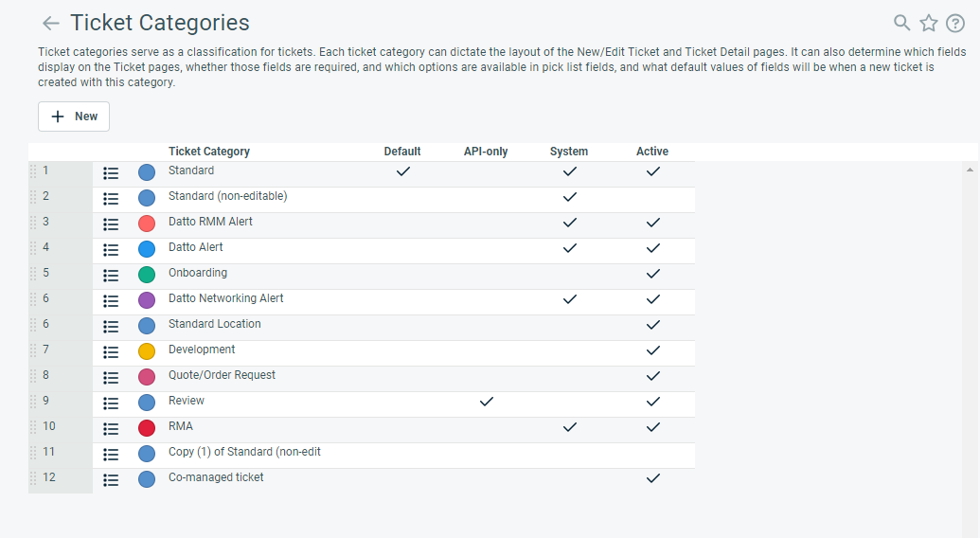Viewport: 980px width, 538px height.
Task: Open the Datto Networking Alert category
Action: [225, 298]
